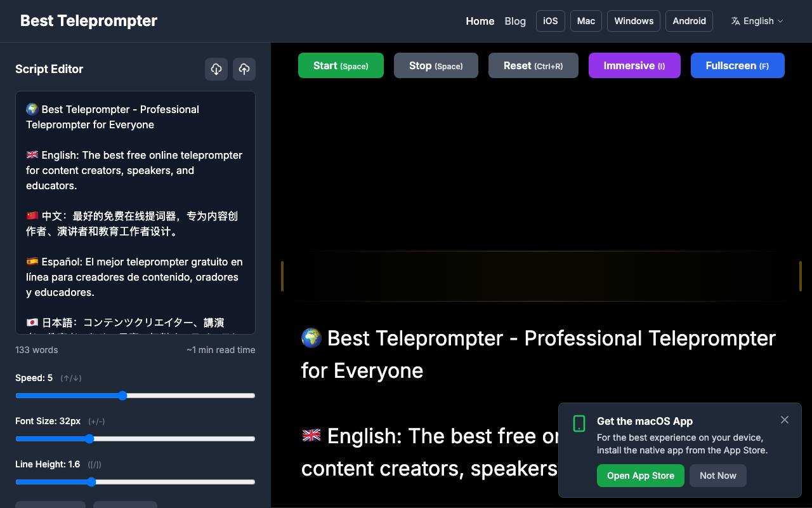Stop the teleprompter scrolling
Viewport: 812px width, 508px height.
[x=436, y=65]
